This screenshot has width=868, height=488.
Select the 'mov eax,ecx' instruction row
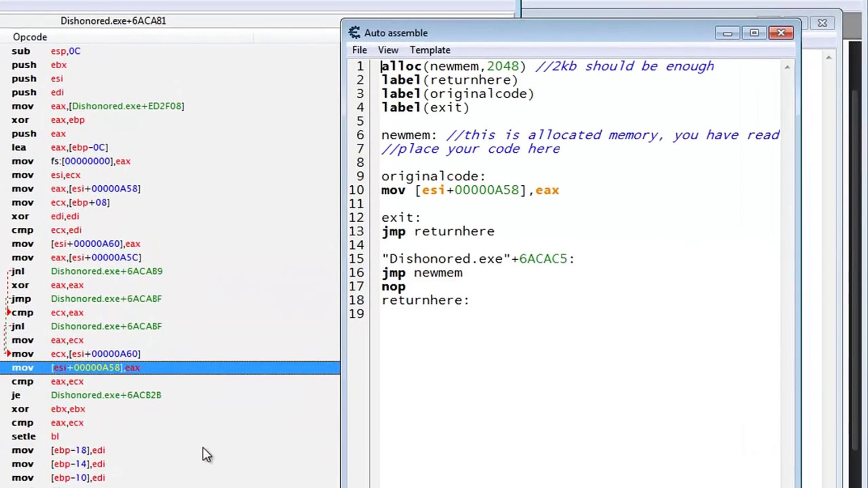click(x=170, y=340)
